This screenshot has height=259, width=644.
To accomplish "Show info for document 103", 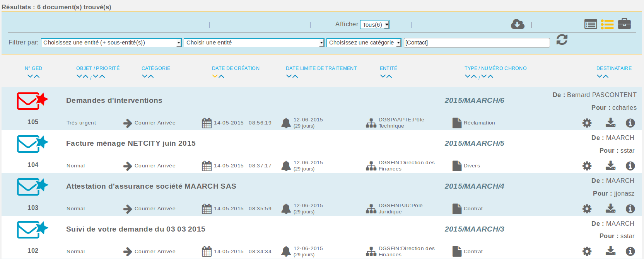I will [630, 209].
